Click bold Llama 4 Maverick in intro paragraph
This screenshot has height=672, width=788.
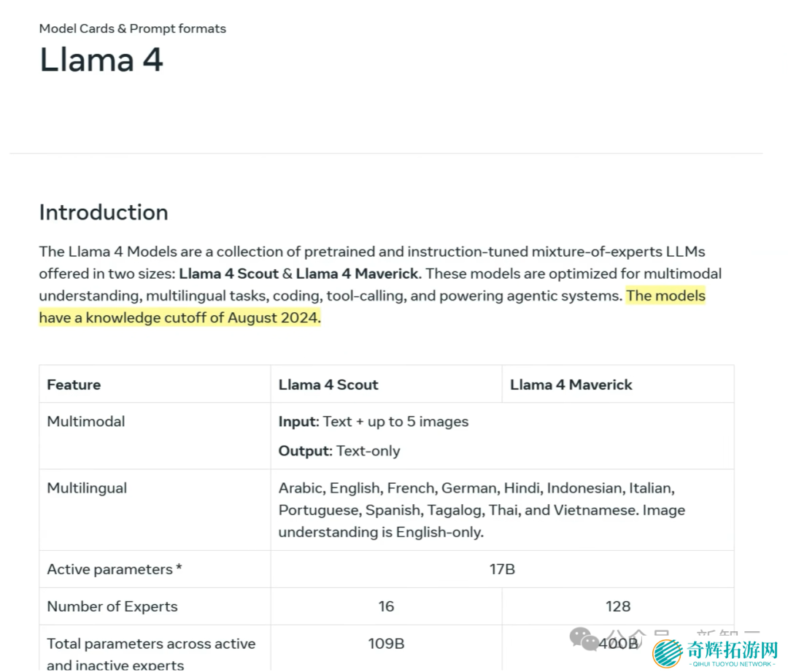357,274
